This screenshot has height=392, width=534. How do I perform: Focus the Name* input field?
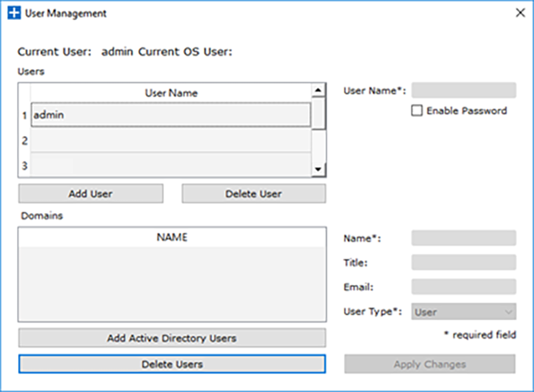pyautogui.click(x=463, y=238)
